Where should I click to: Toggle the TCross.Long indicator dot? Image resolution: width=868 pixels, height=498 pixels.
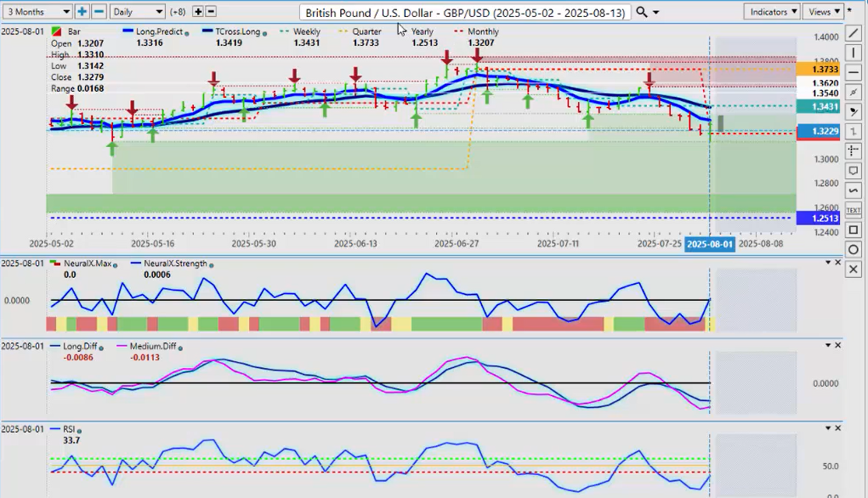point(266,32)
